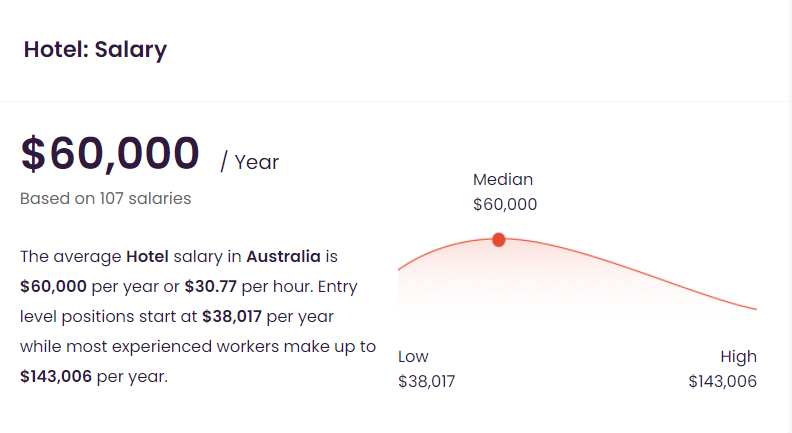Click the High label below chart

pos(738,357)
